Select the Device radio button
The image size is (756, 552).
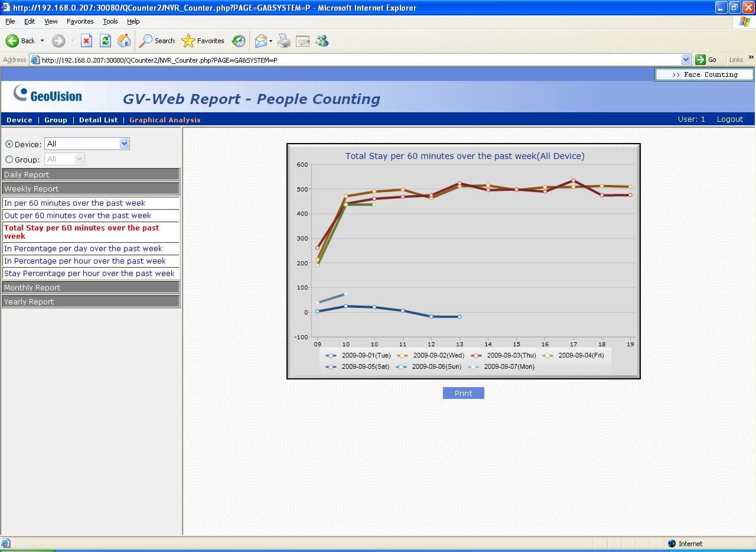(x=9, y=144)
